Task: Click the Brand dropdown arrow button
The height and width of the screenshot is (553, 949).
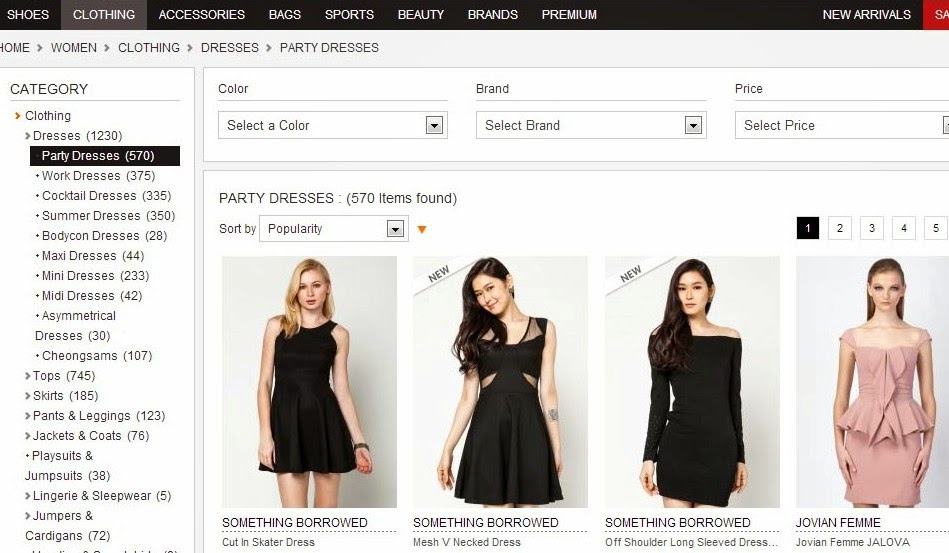Action: [693, 125]
